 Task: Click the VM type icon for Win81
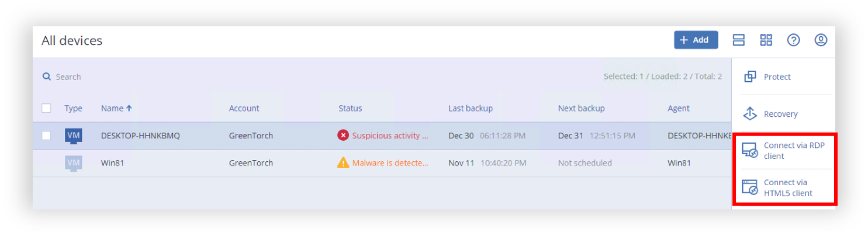coord(74,163)
